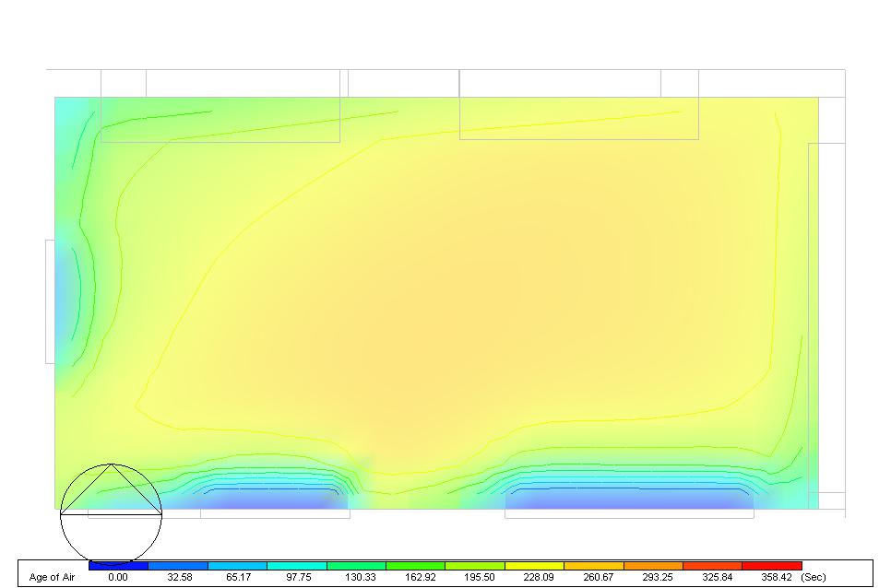891x588 pixels.
Task: Click the north arrow compass symbol
Action: tap(112, 514)
